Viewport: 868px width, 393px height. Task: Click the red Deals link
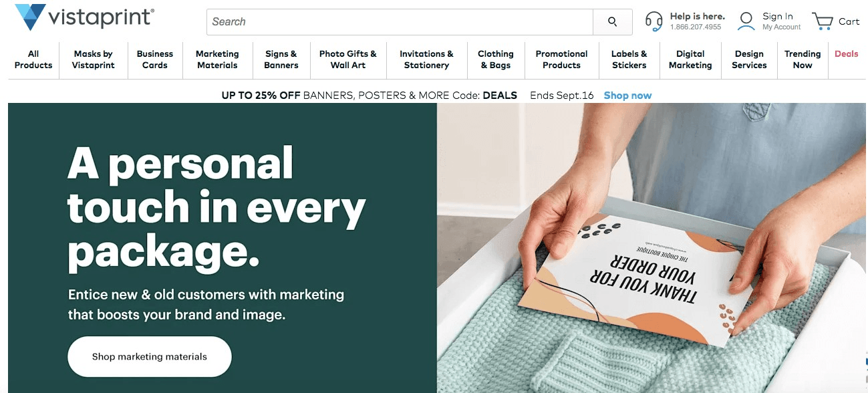pyautogui.click(x=846, y=54)
